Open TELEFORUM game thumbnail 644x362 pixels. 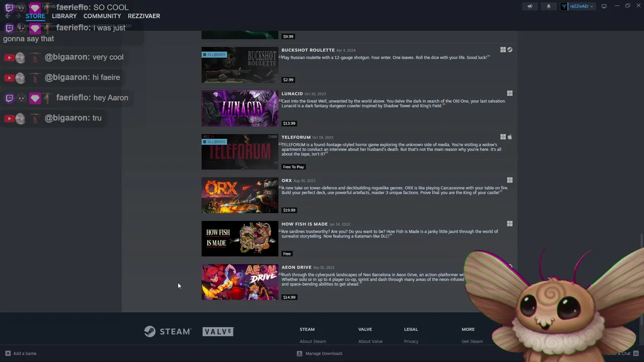(x=239, y=152)
